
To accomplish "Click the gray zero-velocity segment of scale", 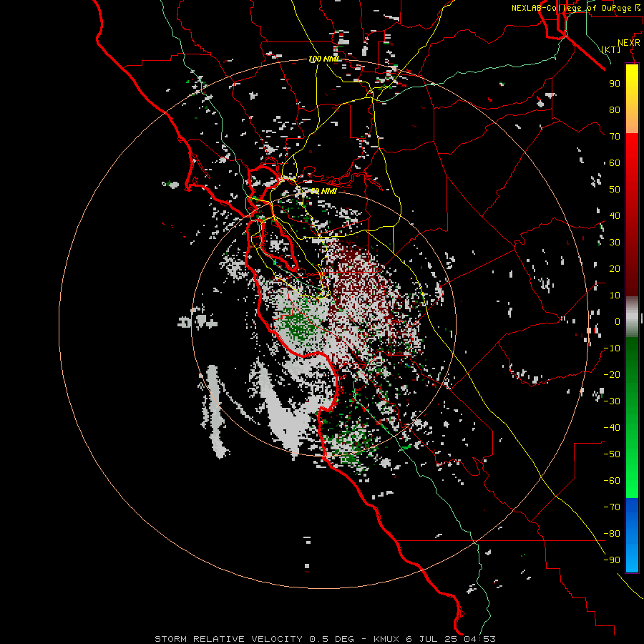I will point(632,317).
